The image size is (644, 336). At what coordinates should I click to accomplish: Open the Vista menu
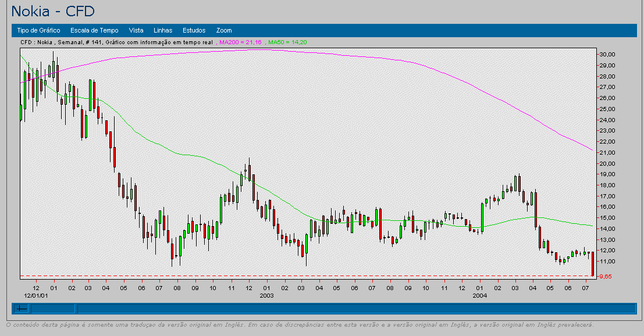[x=136, y=30]
